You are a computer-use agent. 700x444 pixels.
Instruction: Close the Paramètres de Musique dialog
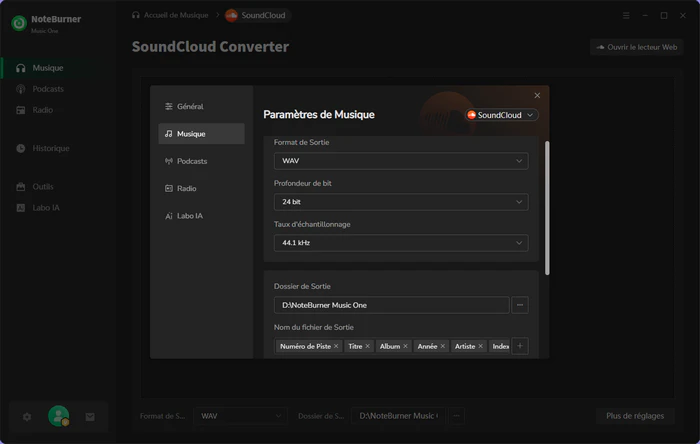(x=537, y=96)
